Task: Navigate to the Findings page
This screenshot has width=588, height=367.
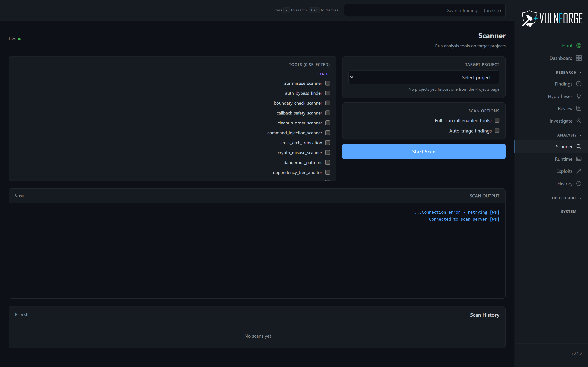Action: 563,84
